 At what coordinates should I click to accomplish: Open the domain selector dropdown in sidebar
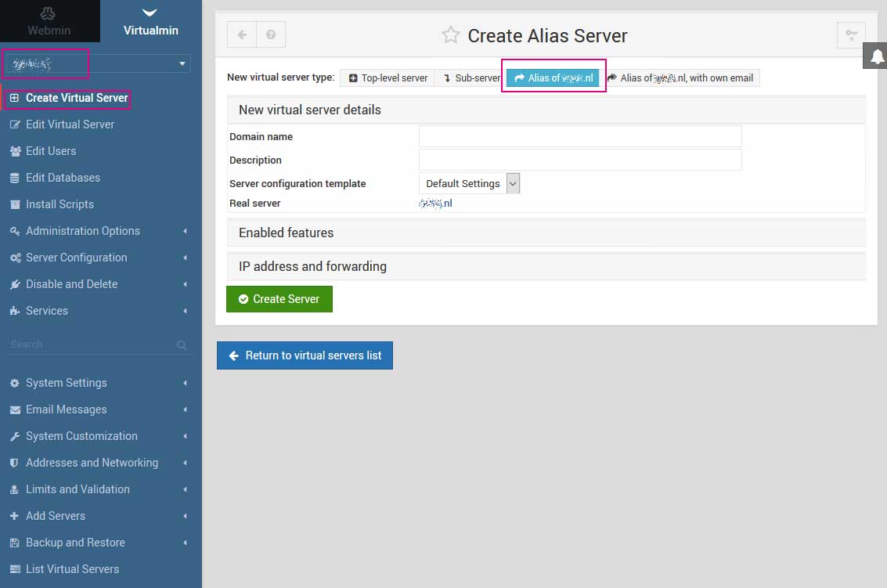98,63
